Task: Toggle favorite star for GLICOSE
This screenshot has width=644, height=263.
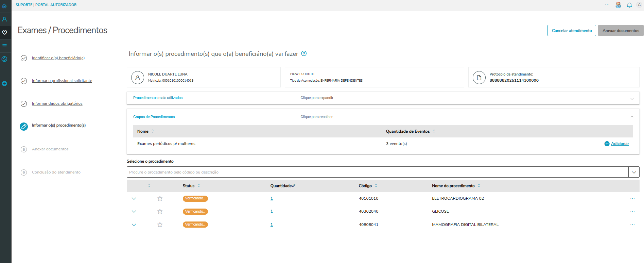Action: 160,212
